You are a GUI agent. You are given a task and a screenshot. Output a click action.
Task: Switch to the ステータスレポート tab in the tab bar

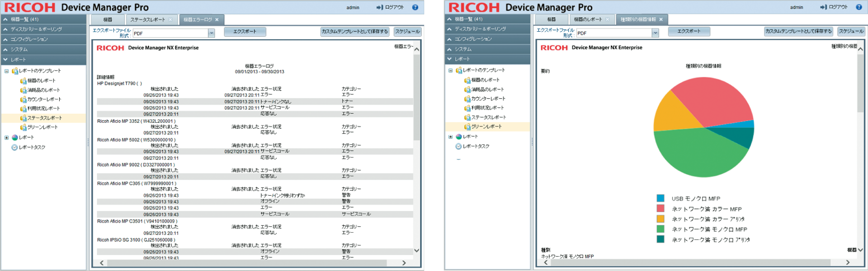147,20
